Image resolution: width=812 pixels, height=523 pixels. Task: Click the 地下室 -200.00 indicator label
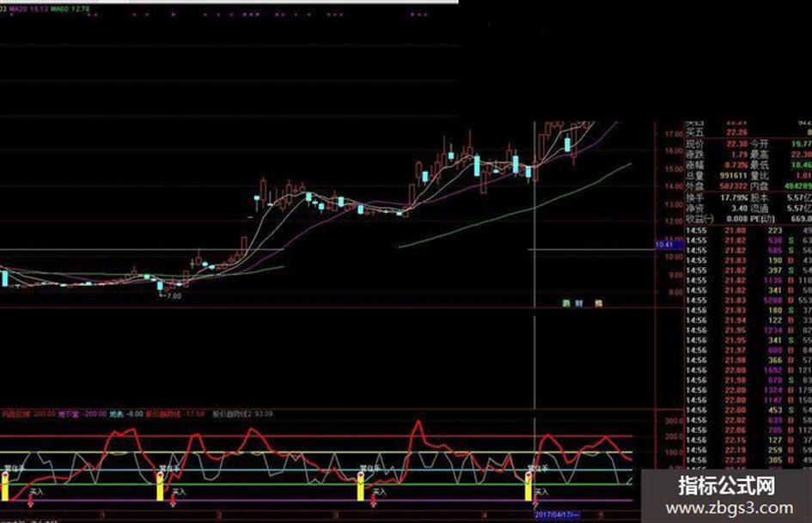[82, 414]
